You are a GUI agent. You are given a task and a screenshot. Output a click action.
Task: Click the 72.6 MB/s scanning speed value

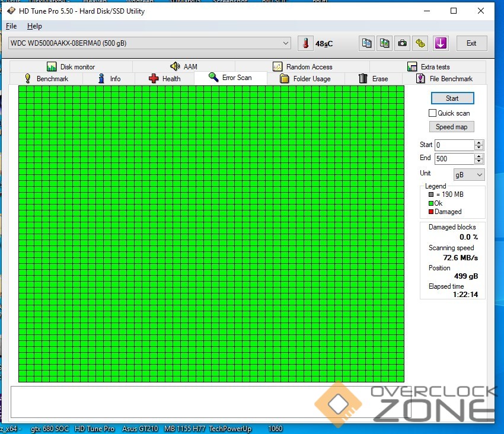click(460, 258)
